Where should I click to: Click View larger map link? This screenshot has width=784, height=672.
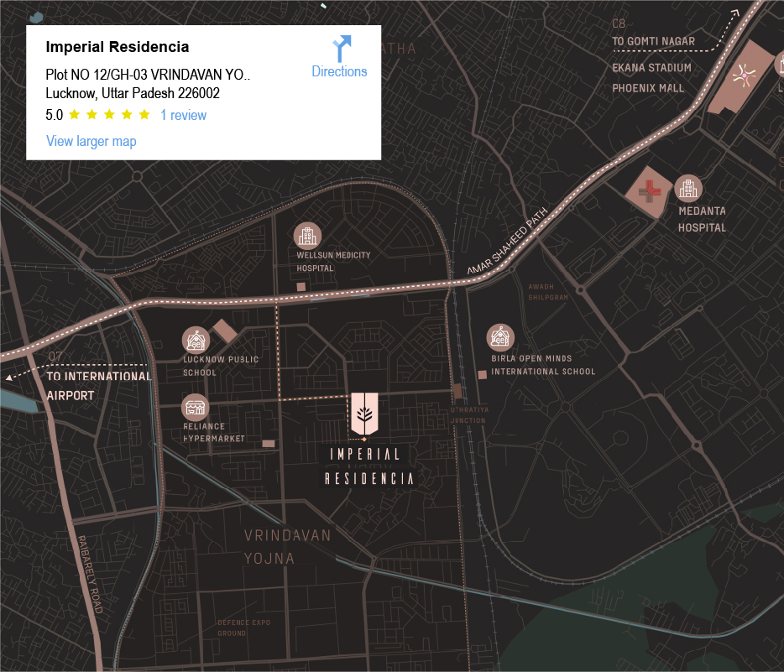click(x=91, y=141)
